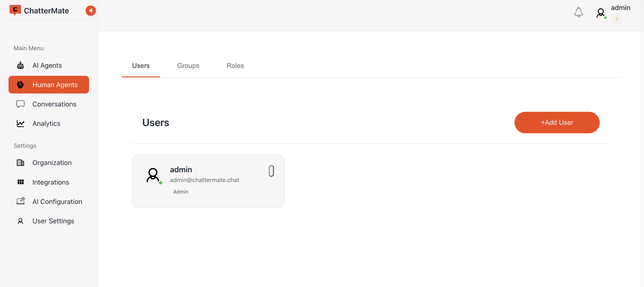Open the Roles tab
644x287 pixels.
[235, 66]
